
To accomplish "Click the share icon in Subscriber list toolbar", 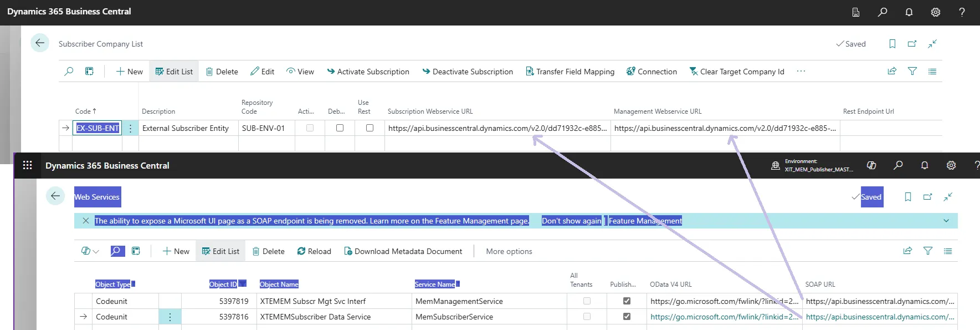I will pos(892,72).
